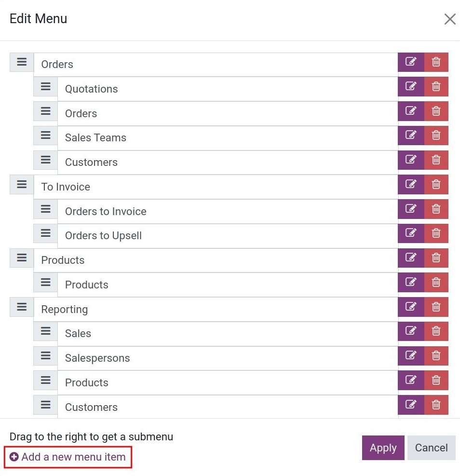The image size is (460, 476).
Task: Delete the Salespersons menu item
Action: [436, 356]
